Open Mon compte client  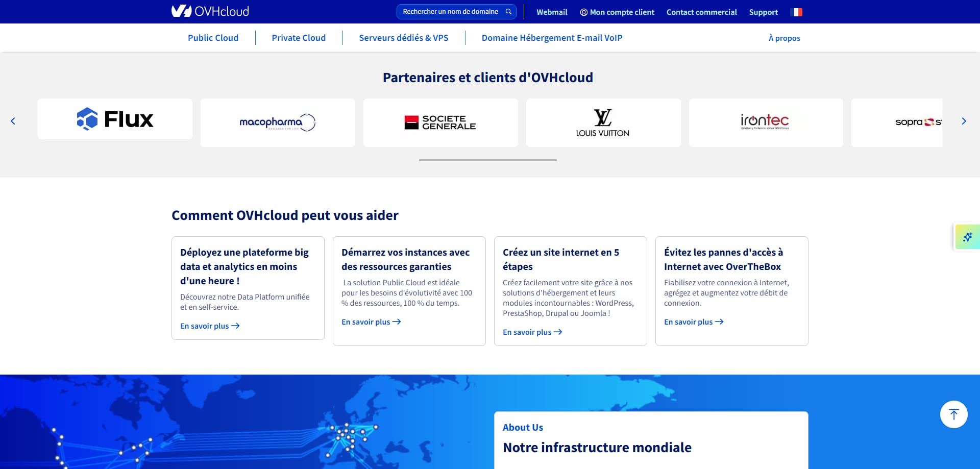point(617,12)
